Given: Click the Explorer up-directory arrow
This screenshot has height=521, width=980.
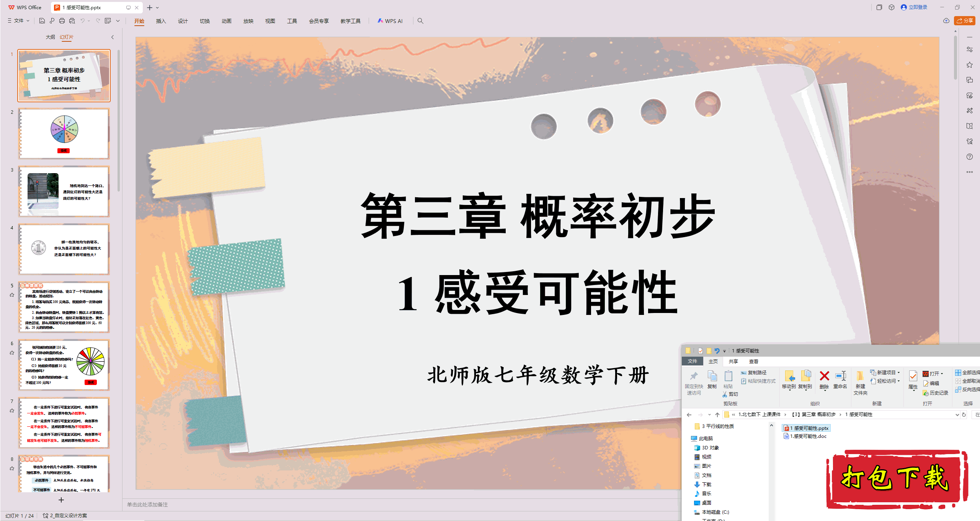Looking at the screenshot, I should [717, 415].
